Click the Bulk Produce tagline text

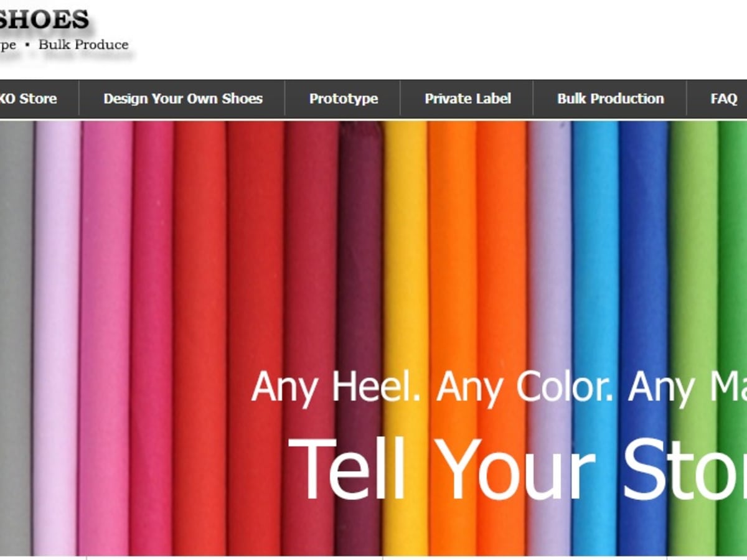83,45
